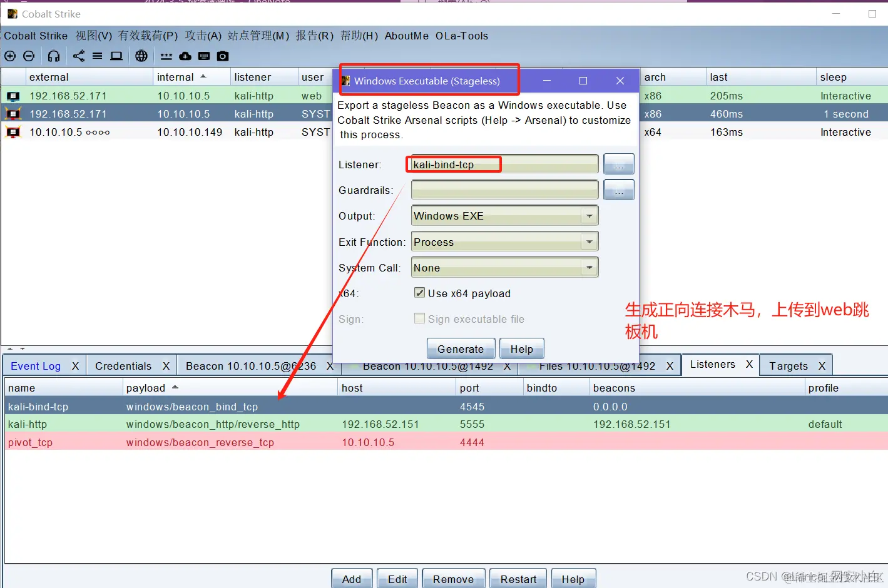This screenshot has height=588, width=888.
Task: Switch to the session table view icon
Action: [x=98, y=56]
